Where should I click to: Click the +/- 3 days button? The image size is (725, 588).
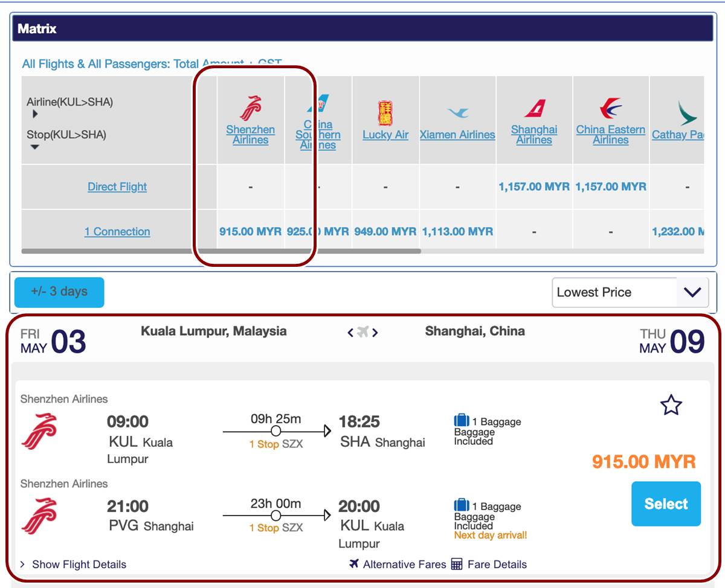(59, 292)
